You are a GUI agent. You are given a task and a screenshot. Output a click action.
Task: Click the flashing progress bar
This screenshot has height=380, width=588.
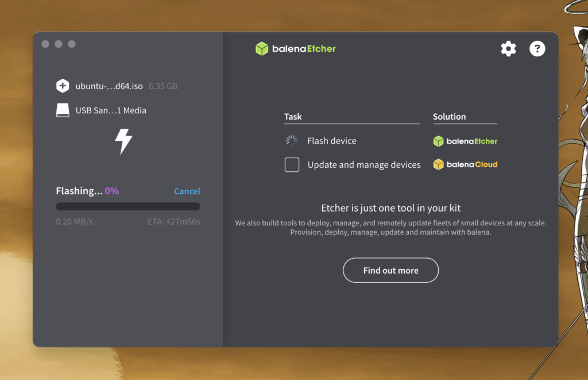[x=128, y=206]
